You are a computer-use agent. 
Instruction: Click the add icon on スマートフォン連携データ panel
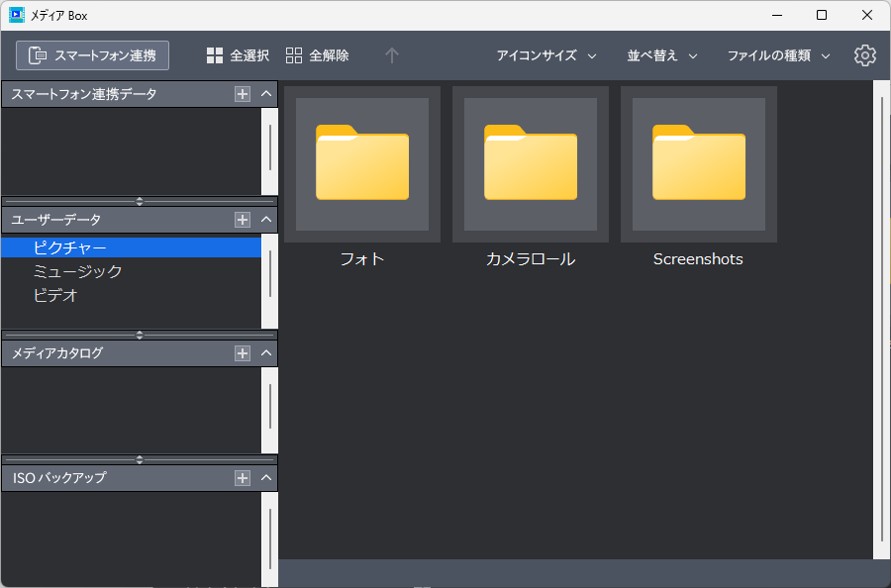point(242,93)
